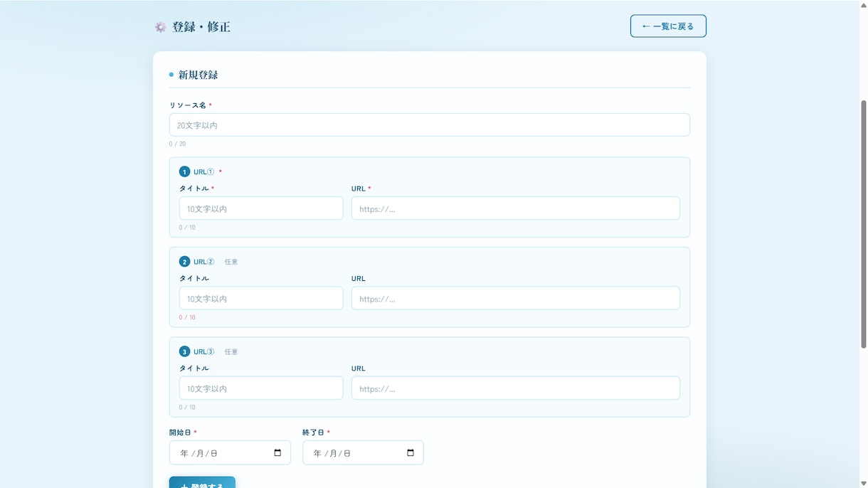Click the number 2 badge for URL②

pos(185,262)
